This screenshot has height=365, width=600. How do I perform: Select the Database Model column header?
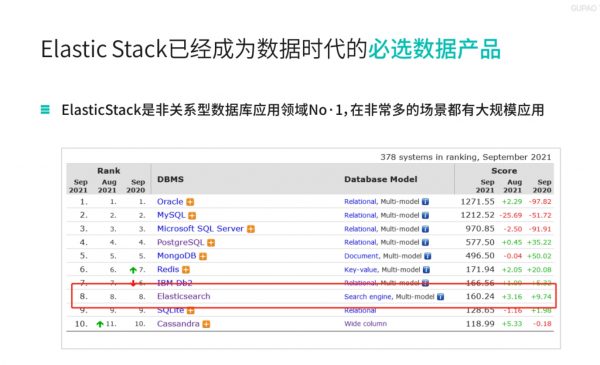[381, 179]
